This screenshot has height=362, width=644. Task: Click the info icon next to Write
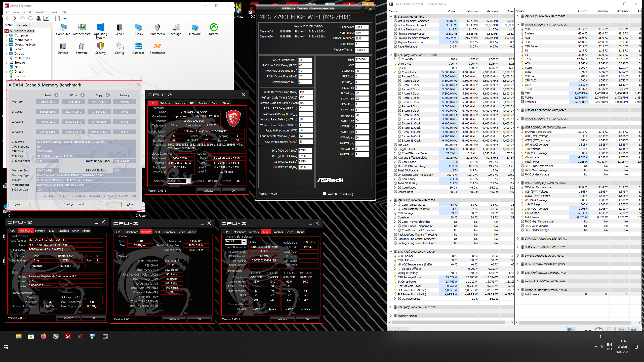click(x=83, y=95)
